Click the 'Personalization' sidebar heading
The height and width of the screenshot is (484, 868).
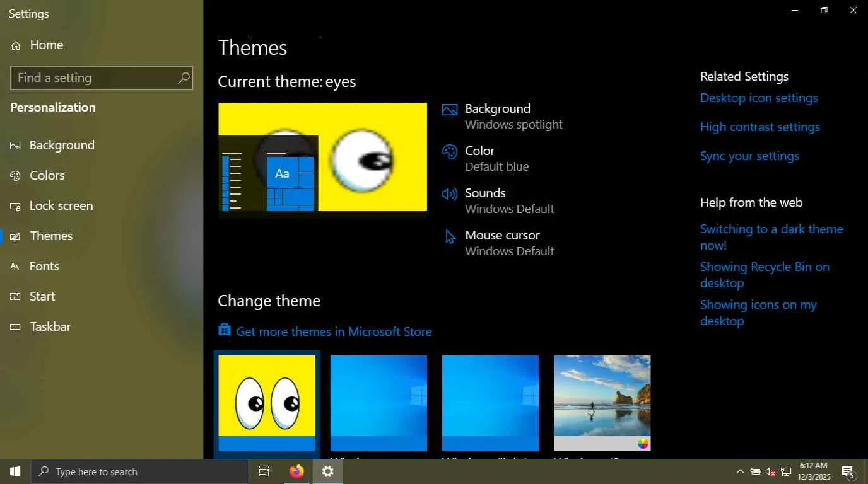(x=53, y=107)
